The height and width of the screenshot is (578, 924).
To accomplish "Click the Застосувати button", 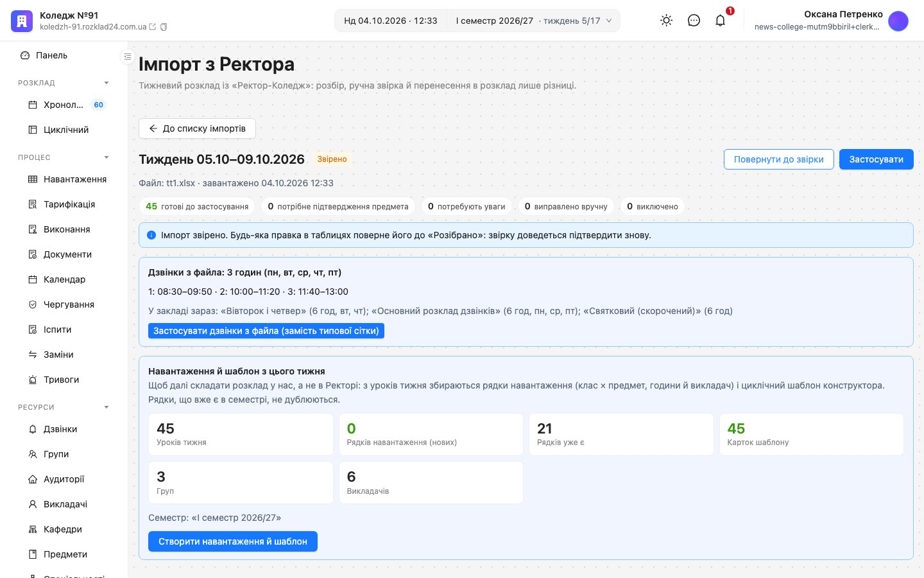I will pyautogui.click(x=876, y=159).
